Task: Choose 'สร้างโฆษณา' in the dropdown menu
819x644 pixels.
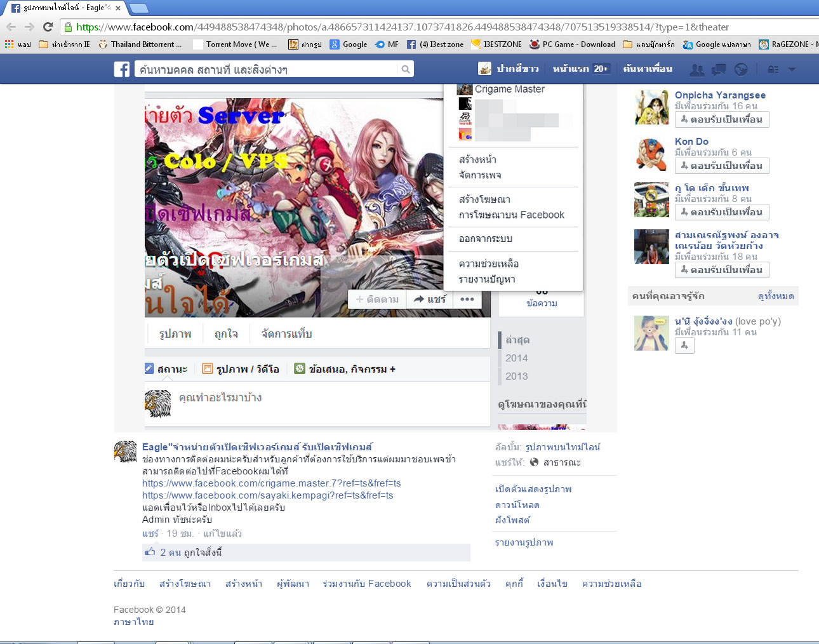Action: pyautogui.click(x=484, y=199)
